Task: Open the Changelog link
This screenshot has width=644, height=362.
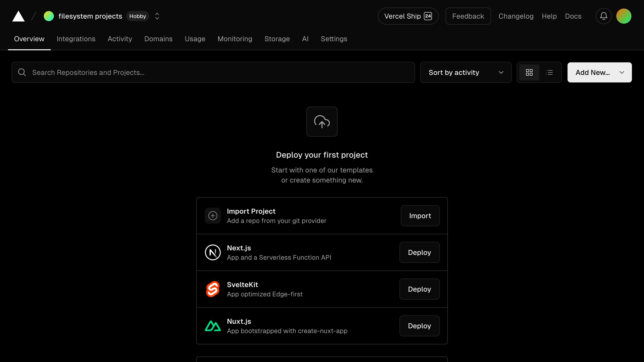Action: 516,16
